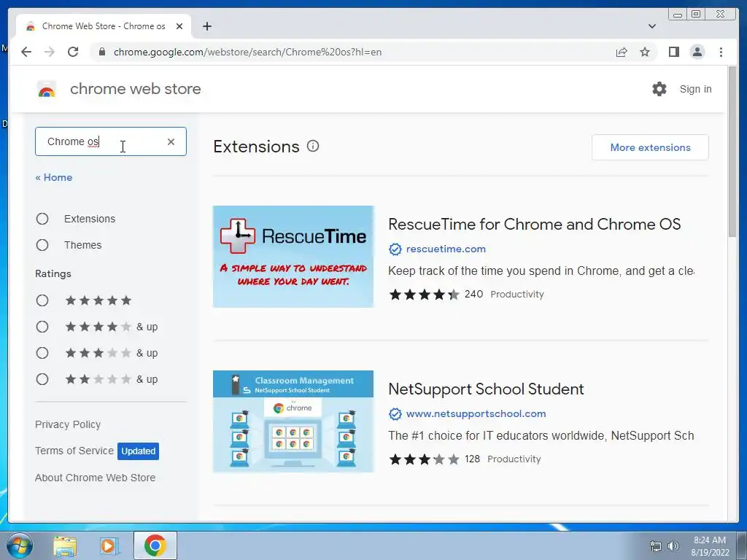Open the NetSupport School Student extension
This screenshot has width=747, height=560.
pyautogui.click(x=486, y=389)
